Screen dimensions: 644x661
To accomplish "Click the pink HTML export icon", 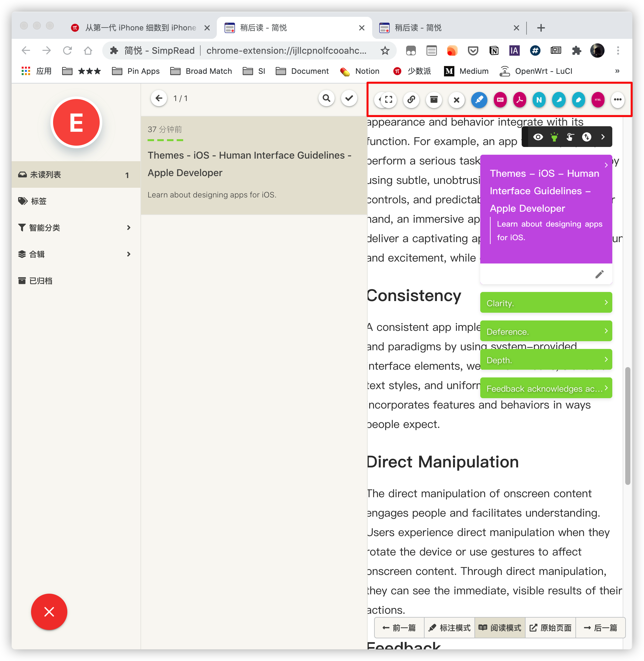I will coord(598,100).
